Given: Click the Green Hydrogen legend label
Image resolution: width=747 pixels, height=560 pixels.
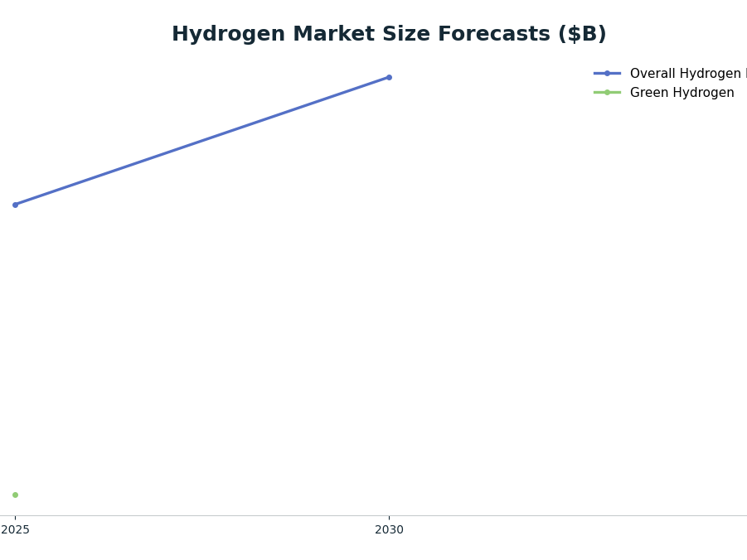Looking at the screenshot, I should coord(682,93).
